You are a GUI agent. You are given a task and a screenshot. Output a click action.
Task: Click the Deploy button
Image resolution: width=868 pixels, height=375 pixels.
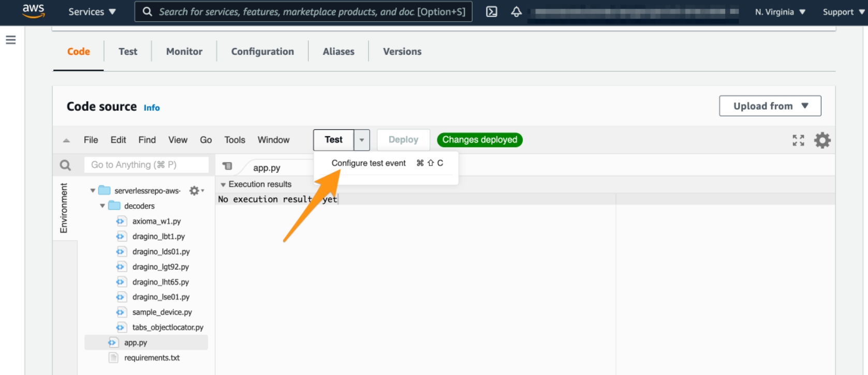click(x=403, y=140)
